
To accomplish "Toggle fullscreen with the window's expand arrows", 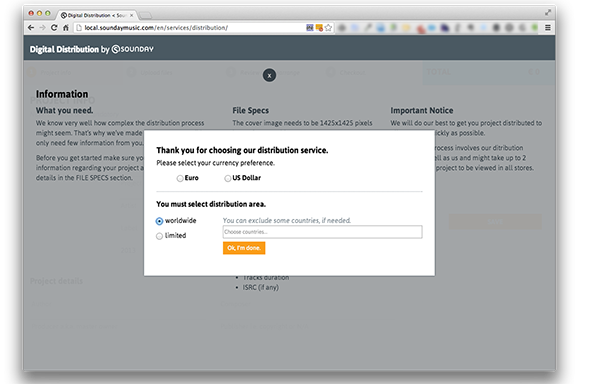I will tap(548, 13).
